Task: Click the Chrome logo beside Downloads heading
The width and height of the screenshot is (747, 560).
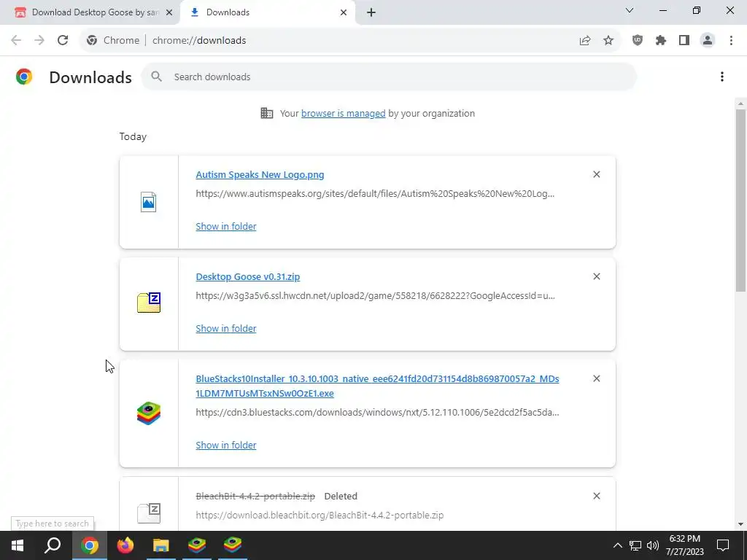Action: coord(24,77)
